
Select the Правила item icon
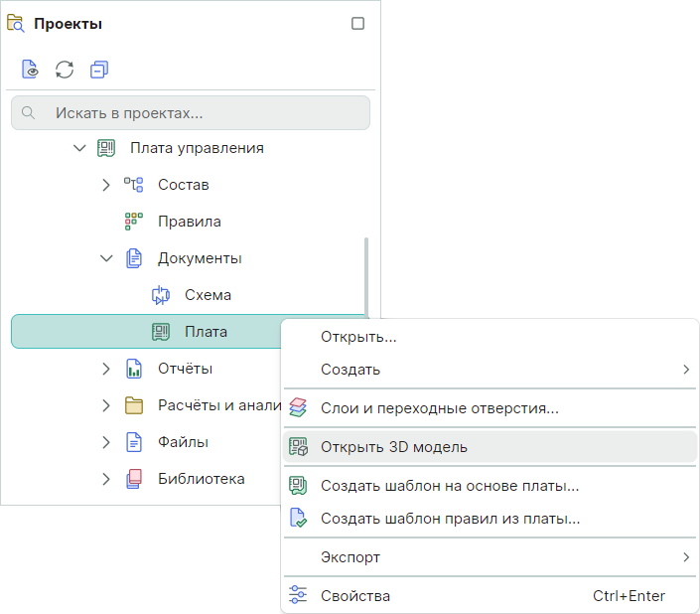click(x=133, y=222)
